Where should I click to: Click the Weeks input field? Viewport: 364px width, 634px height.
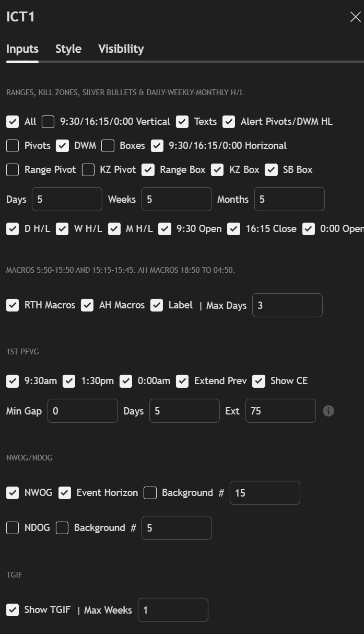tap(177, 199)
